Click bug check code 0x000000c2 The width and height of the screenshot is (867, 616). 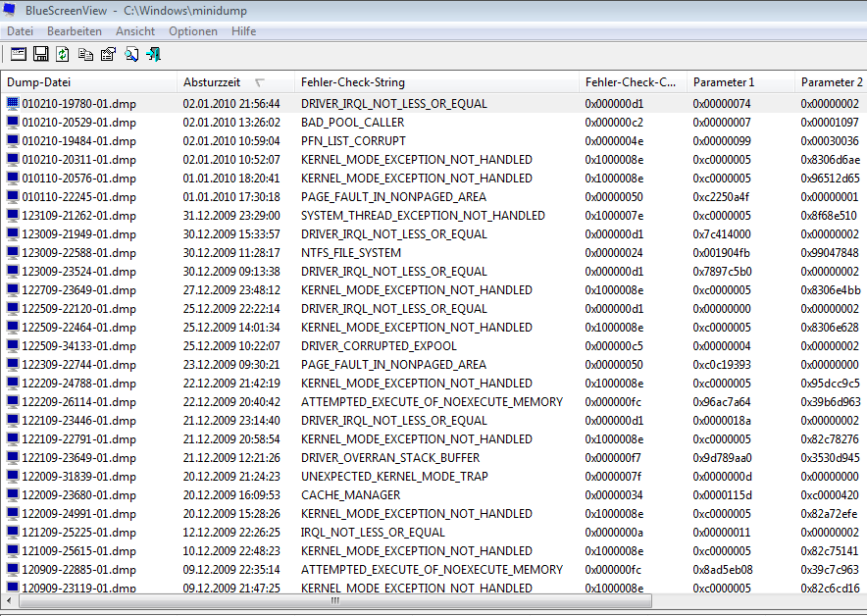[x=614, y=123]
